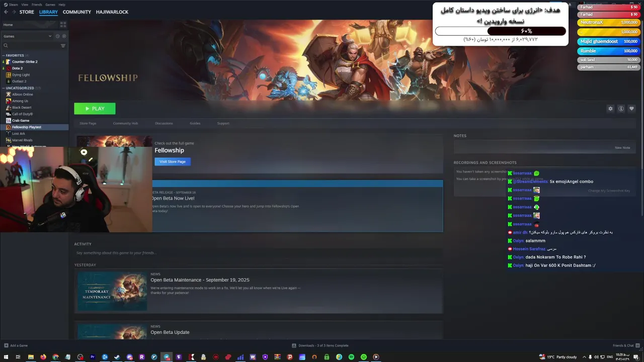
Task: Open the Friends menu
Action: (x=37, y=5)
